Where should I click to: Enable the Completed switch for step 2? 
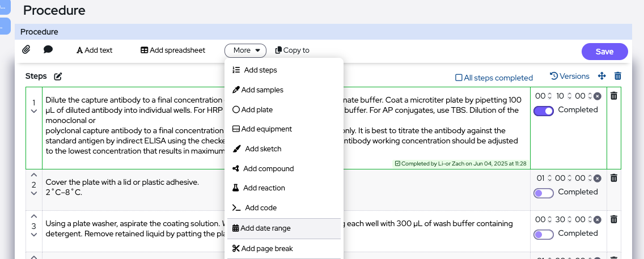pos(543,193)
